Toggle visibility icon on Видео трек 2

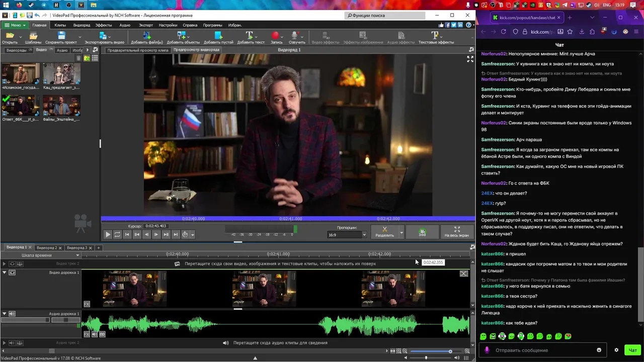[x=12, y=263]
